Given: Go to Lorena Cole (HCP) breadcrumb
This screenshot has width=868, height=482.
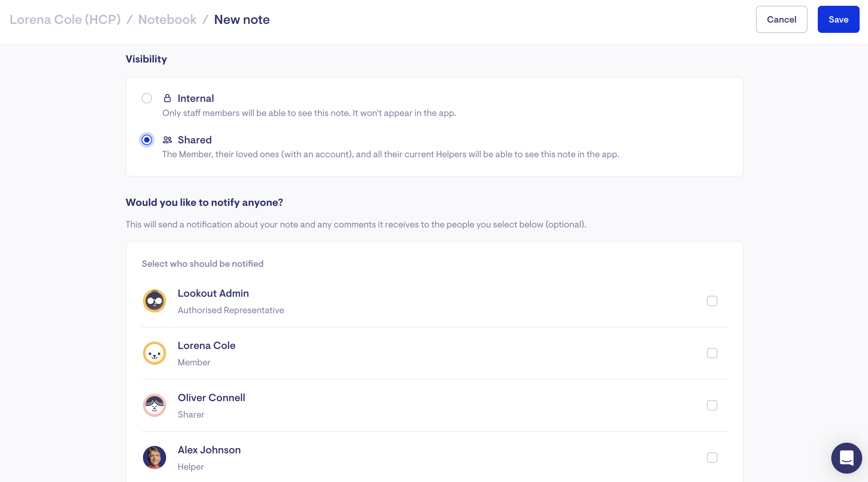Looking at the screenshot, I should coord(65,20).
